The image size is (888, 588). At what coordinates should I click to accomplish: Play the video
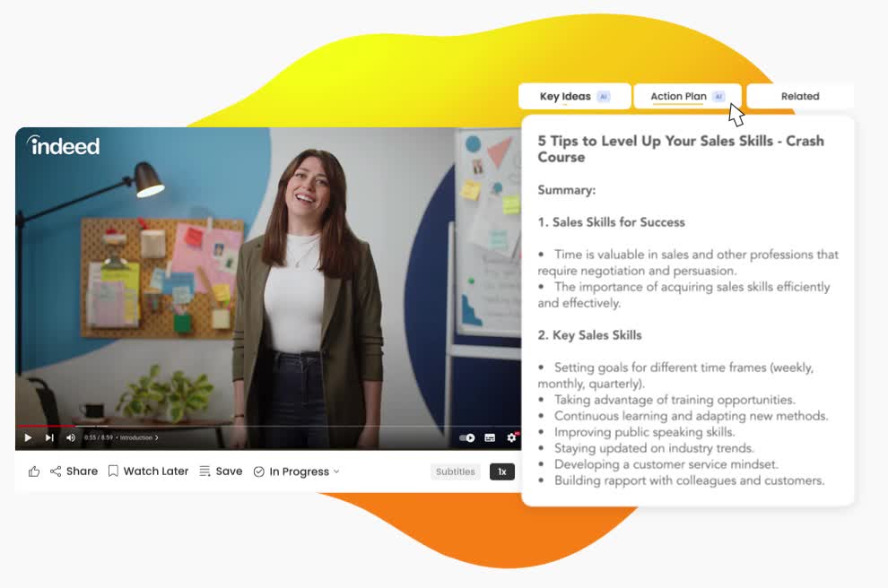pos(28,437)
